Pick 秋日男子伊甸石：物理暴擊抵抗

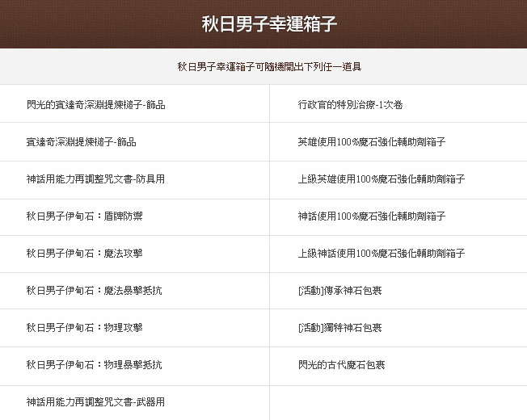click(94, 365)
